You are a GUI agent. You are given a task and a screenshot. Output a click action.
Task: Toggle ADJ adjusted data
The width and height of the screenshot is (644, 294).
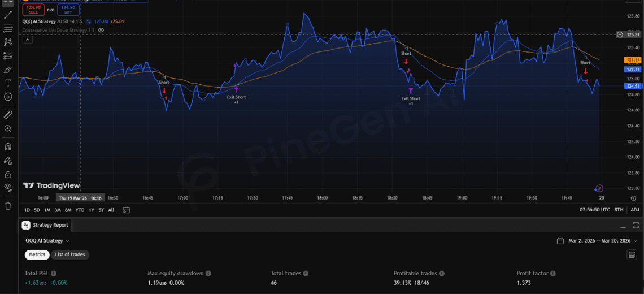coord(635,210)
